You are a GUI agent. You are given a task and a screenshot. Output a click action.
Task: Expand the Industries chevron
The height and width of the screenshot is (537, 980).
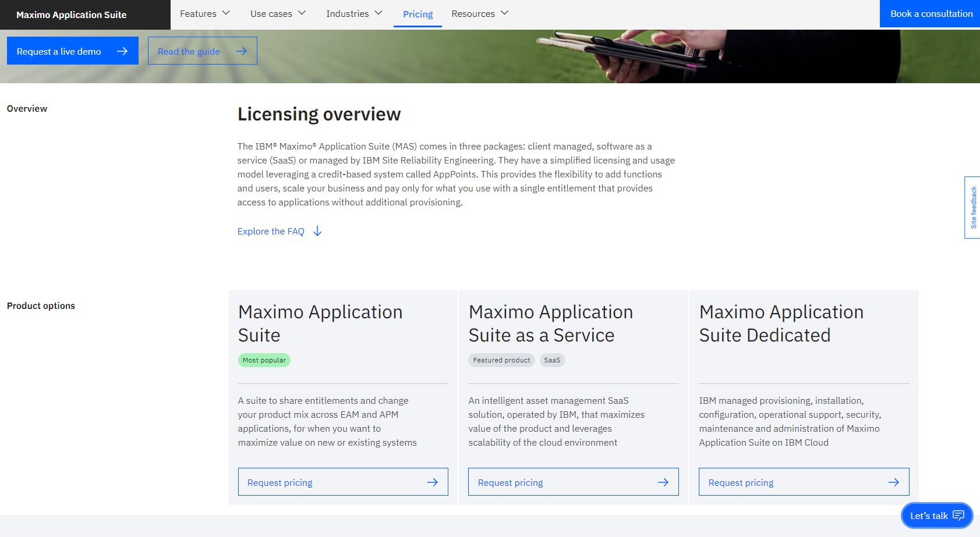pyautogui.click(x=378, y=13)
